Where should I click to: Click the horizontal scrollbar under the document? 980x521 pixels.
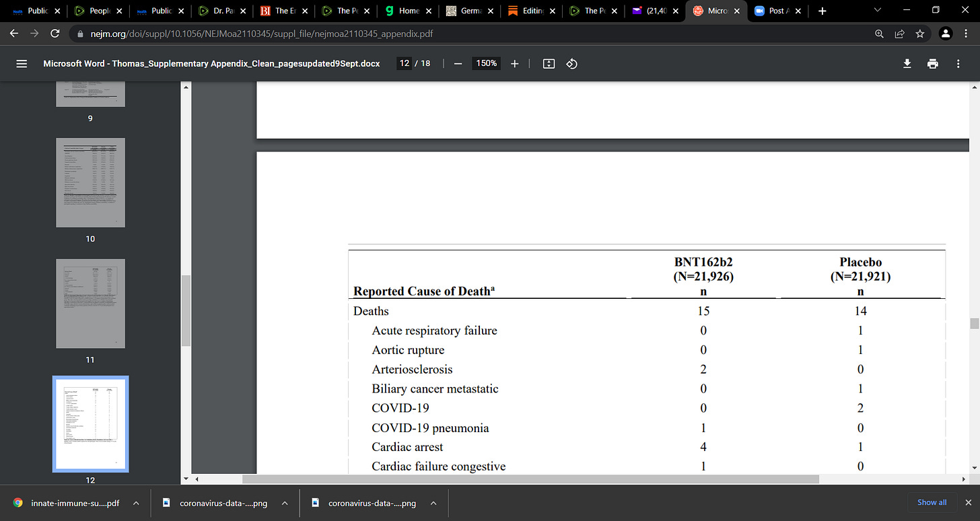(x=530, y=479)
